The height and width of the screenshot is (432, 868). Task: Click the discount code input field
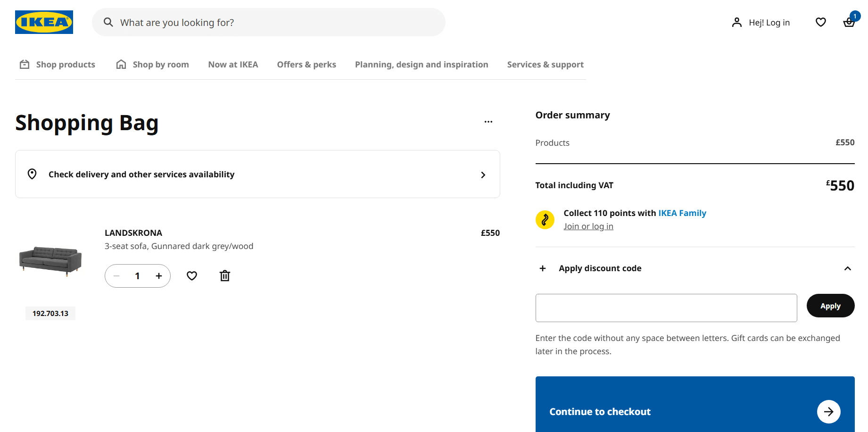pyautogui.click(x=666, y=307)
